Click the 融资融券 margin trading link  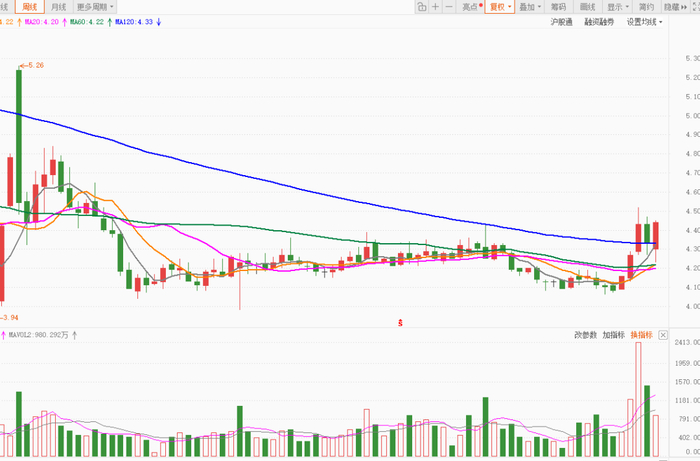599,22
